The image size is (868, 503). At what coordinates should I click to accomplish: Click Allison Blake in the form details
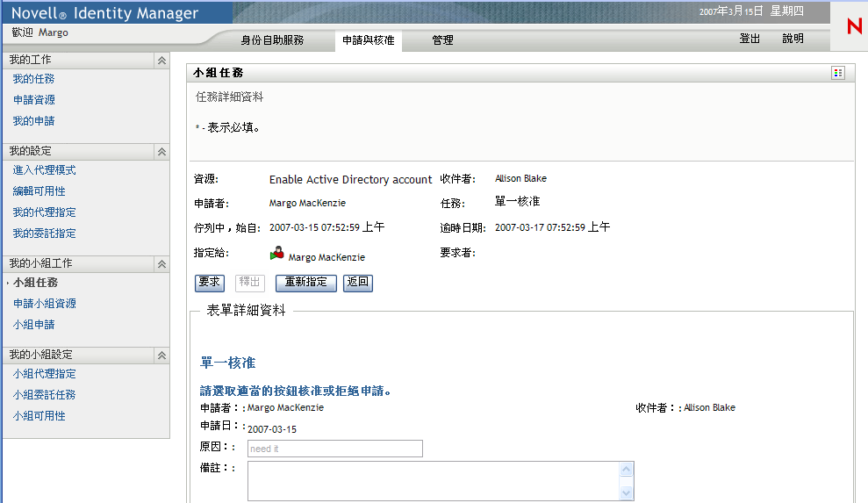[x=710, y=407]
